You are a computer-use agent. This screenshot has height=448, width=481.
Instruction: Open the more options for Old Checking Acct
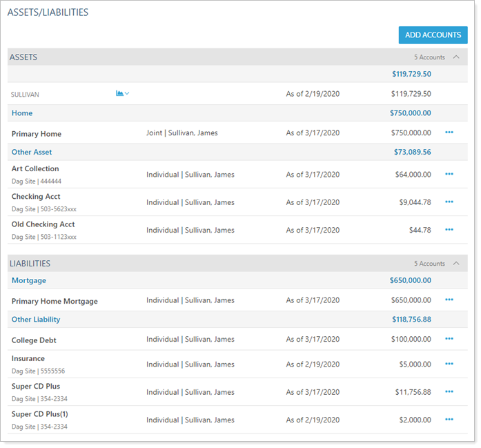coord(449,229)
